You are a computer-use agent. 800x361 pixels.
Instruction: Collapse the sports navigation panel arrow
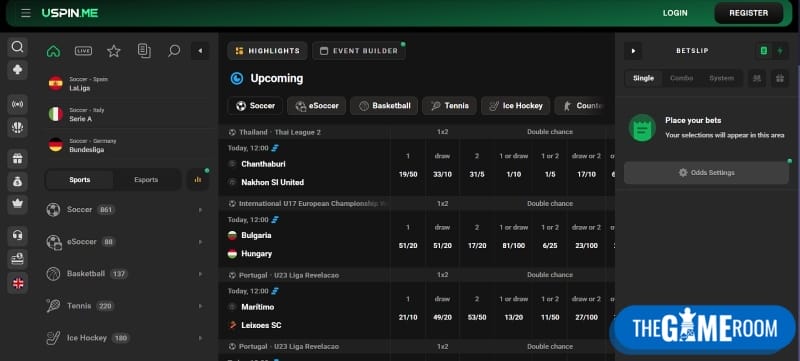[200, 50]
